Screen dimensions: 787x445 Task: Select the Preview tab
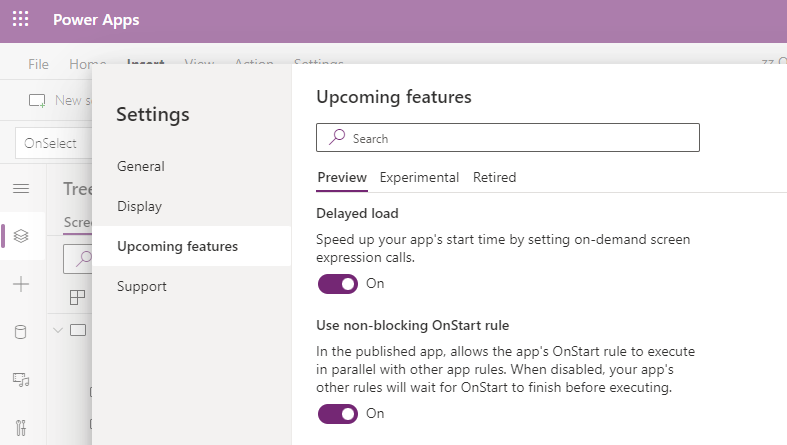(342, 178)
